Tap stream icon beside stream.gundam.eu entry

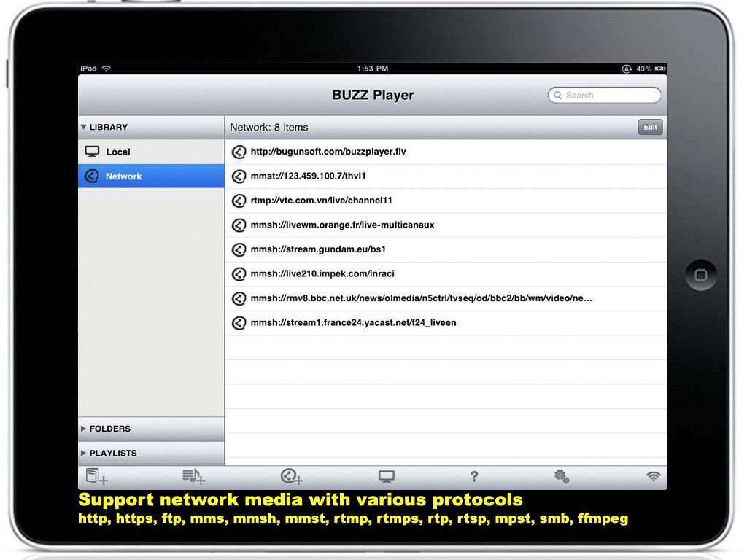coord(239,249)
